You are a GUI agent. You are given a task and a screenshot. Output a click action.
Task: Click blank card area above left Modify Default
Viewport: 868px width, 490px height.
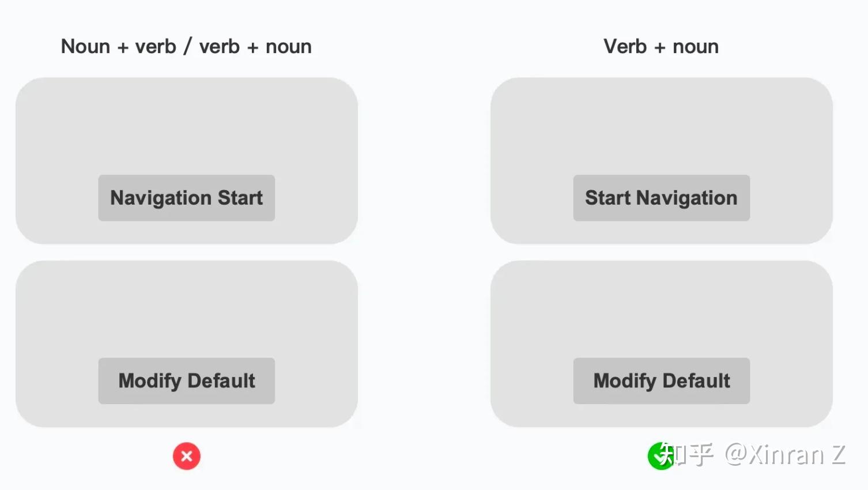187,309
